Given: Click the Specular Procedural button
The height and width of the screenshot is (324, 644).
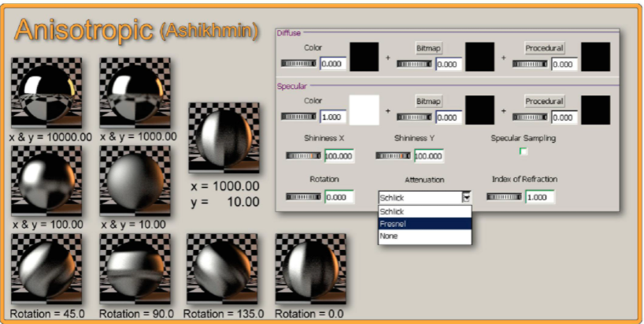Looking at the screenshot, I should point(544,101).
